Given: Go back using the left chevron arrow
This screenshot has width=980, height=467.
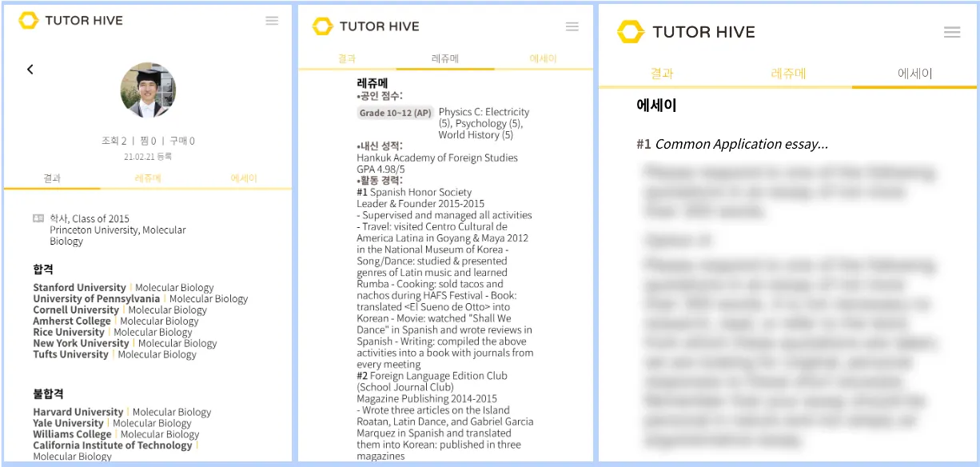Looking at the screenshot, I should (30, 70).
